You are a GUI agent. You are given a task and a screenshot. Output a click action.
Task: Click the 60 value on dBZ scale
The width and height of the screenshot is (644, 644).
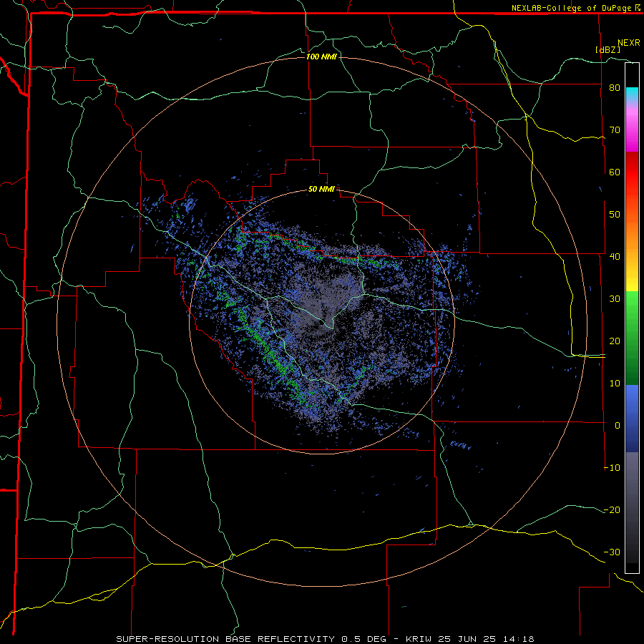615,172
